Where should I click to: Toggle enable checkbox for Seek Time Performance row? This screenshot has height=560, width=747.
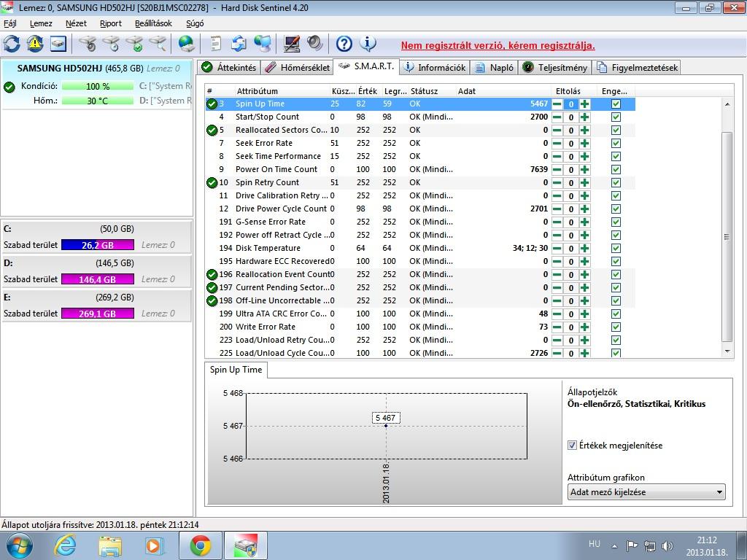616,156
